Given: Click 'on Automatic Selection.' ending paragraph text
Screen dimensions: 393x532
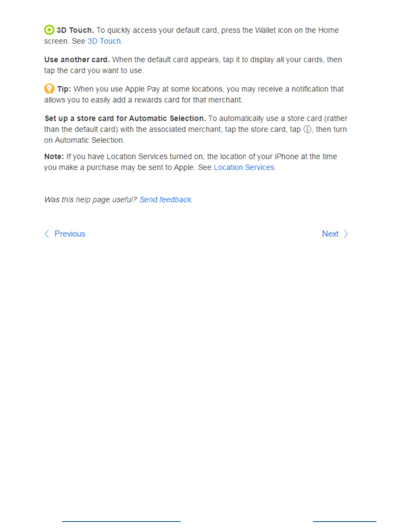Looking at the screenshot, I should coord(84,140).
